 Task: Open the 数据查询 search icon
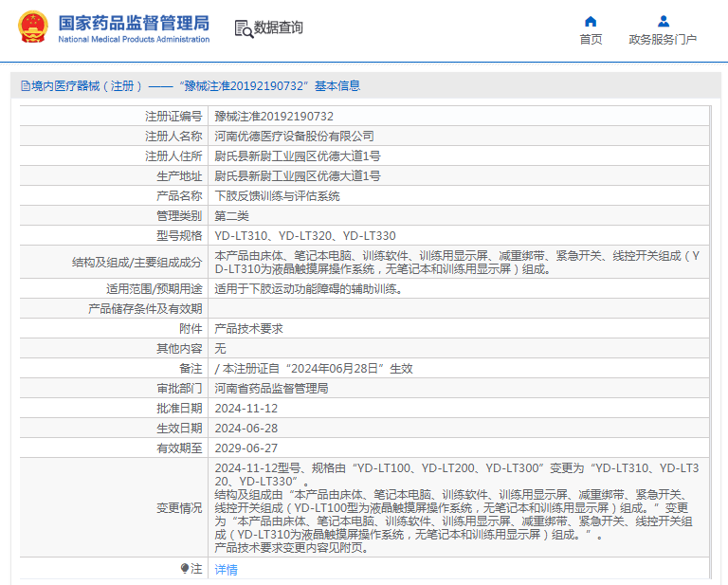(244, 28)
